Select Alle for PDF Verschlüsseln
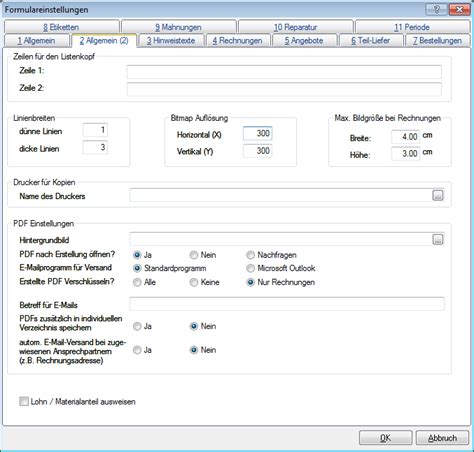The width and height of the screenshot is (474, 452). pos(137,282)
